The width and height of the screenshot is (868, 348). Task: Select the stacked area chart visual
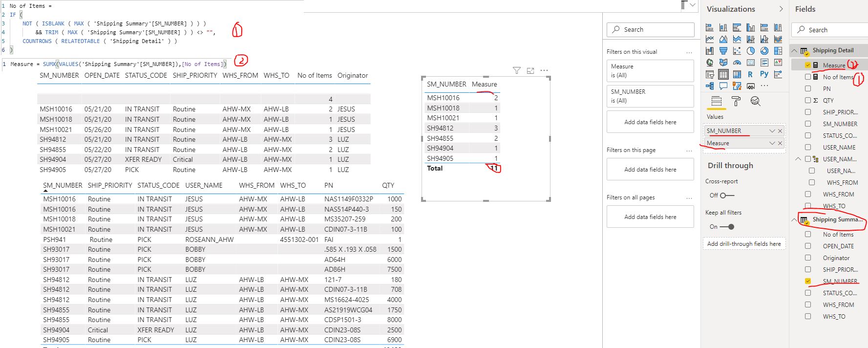click(737, 39)
